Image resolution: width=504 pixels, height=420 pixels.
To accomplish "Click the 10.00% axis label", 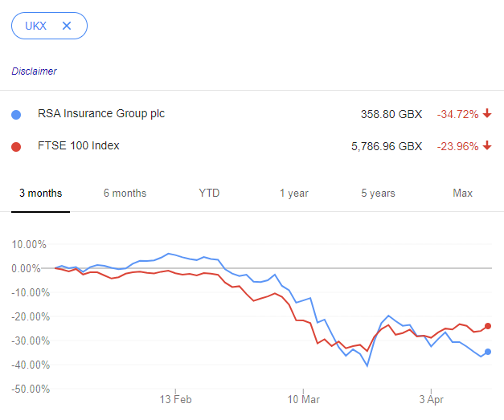I will point(29,244).
